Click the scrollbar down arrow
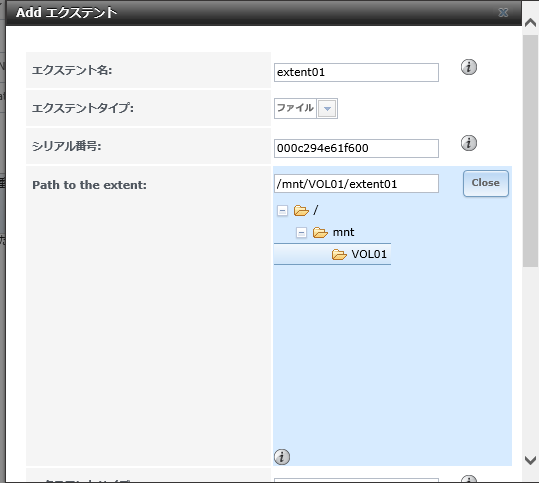Viewport: 539px width, 483px height. [x=530, y=460]
